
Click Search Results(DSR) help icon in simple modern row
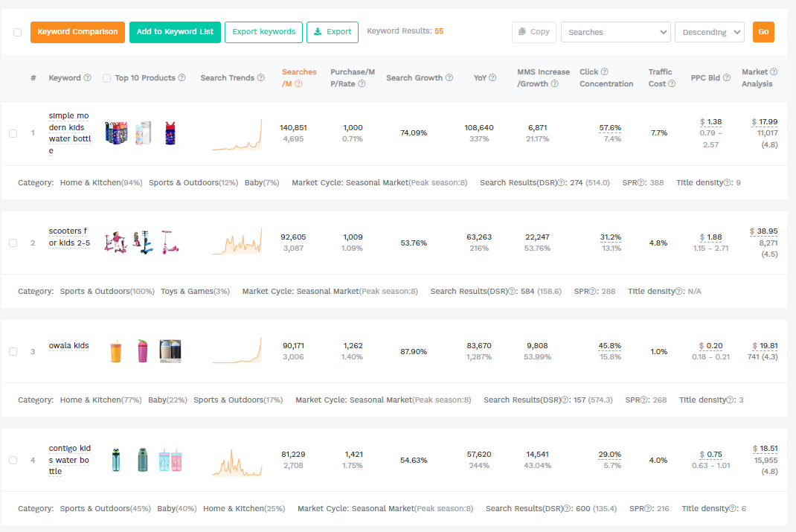pos(562,183)
